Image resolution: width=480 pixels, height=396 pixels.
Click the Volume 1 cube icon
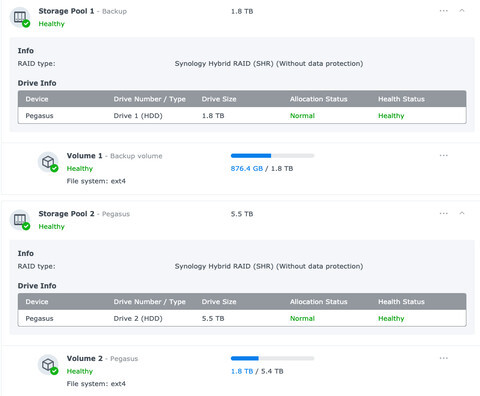[x=48, y=162]
